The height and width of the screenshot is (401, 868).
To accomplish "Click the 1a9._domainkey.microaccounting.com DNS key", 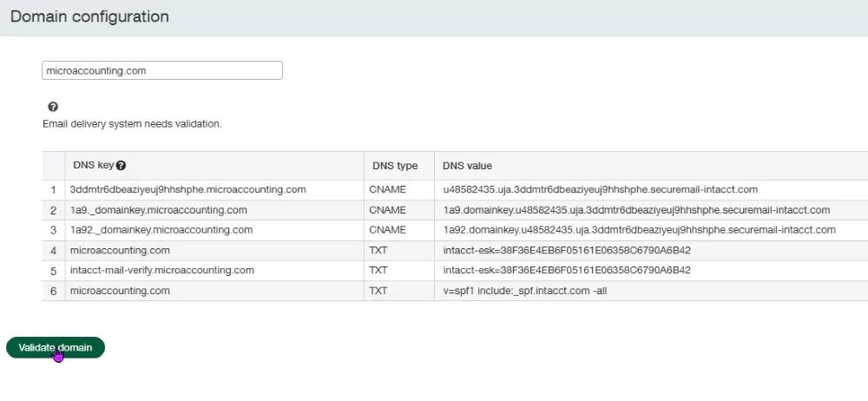I will click(159, 210).
